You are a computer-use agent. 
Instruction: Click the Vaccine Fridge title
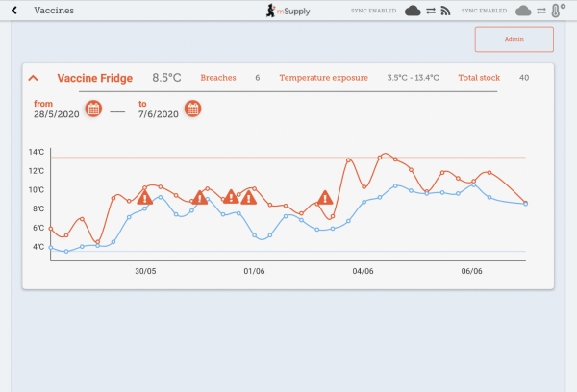pyautogui.click(x=94, y=78)
